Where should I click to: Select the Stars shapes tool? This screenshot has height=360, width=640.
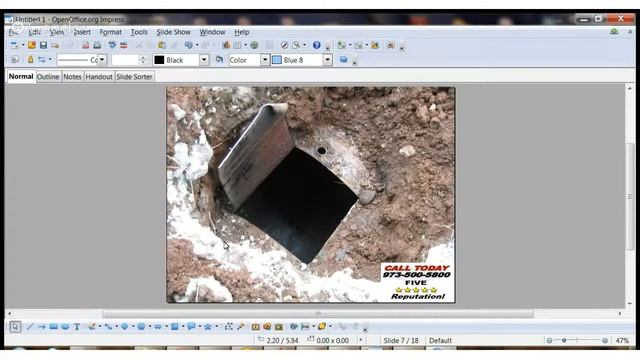coord(207,327)
